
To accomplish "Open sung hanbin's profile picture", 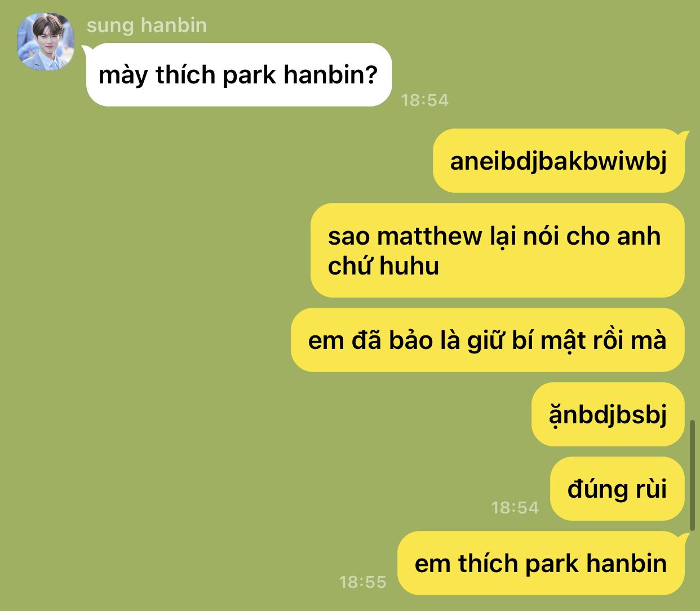I will [46, 42].
